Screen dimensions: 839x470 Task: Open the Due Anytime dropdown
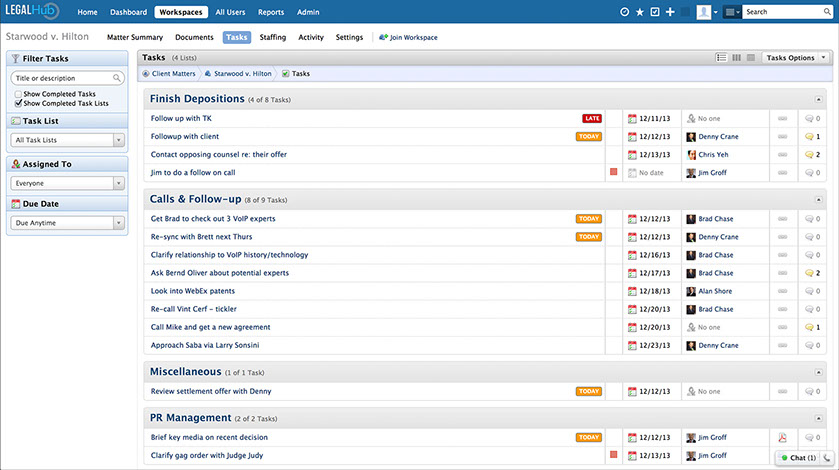[x=68, y=223]
